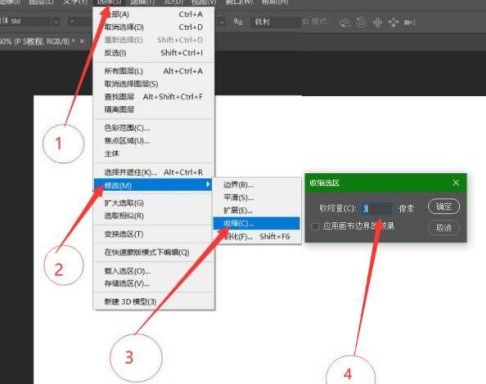Select the 3D pan mode icon
The image size is (486, 384).
click(x=377, y=23)
